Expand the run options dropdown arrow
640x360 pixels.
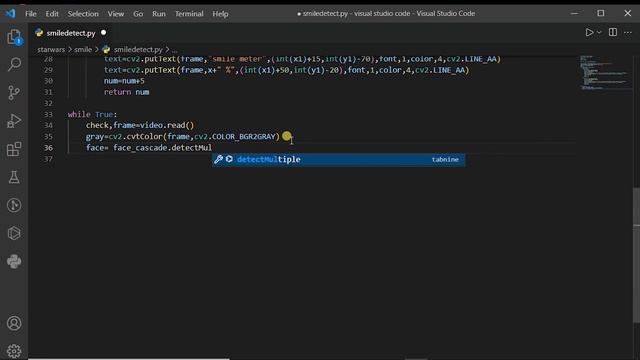599,32
